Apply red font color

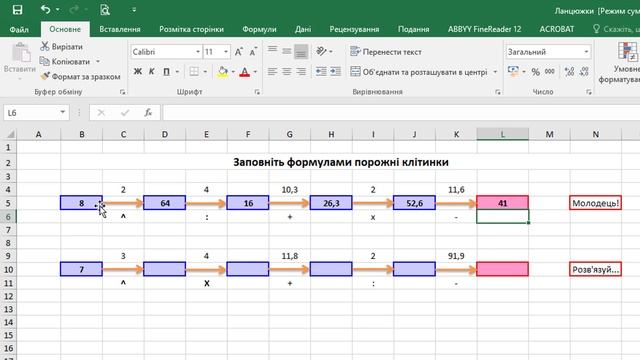[244, 71]
